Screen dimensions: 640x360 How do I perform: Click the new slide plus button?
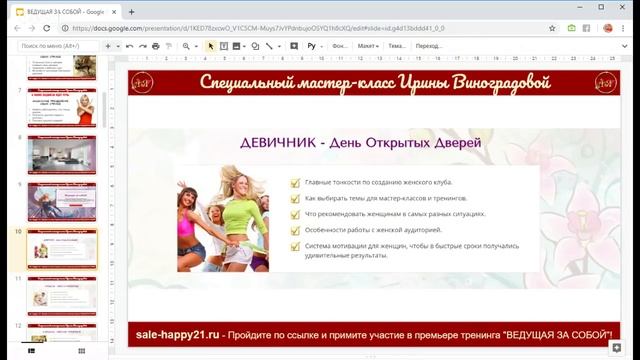(108, 46)
